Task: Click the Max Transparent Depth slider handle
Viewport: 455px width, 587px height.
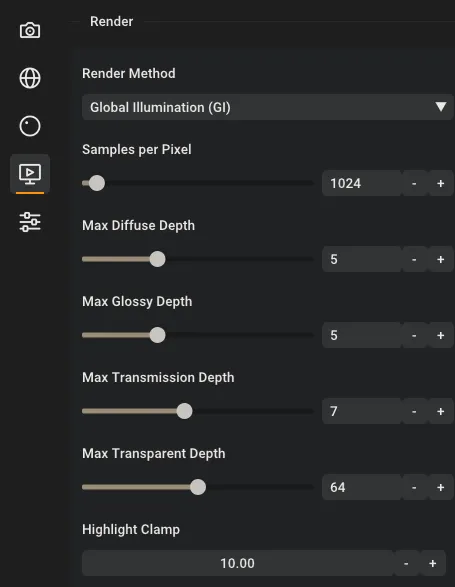Action: (x=198, y=487)
